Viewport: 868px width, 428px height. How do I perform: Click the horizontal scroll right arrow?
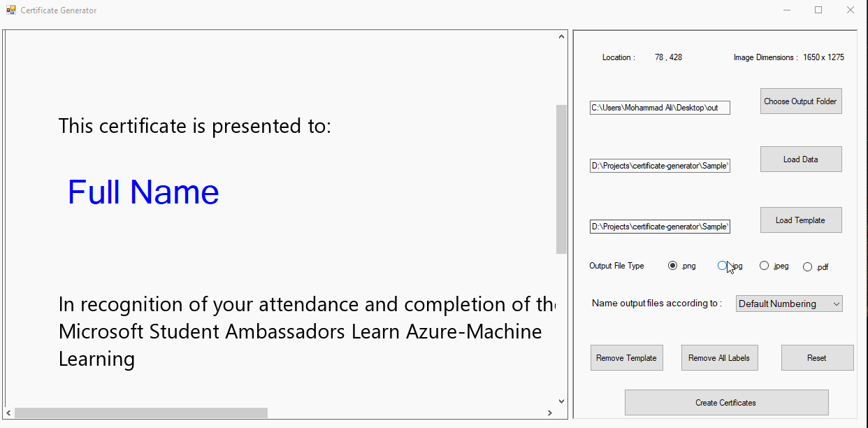click(551, 413)
